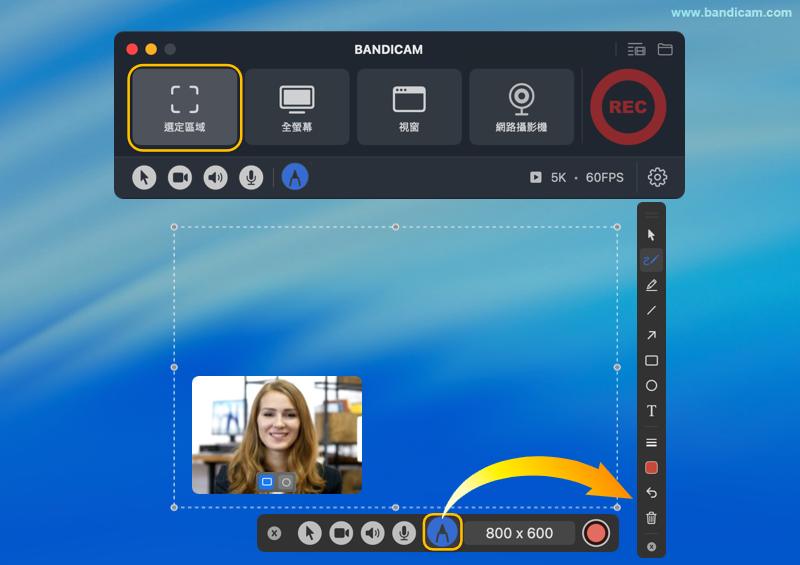Switch to 全螢幕 fullscreen recording mode
This screenshot has height=565, width=800.
[297, 107]
